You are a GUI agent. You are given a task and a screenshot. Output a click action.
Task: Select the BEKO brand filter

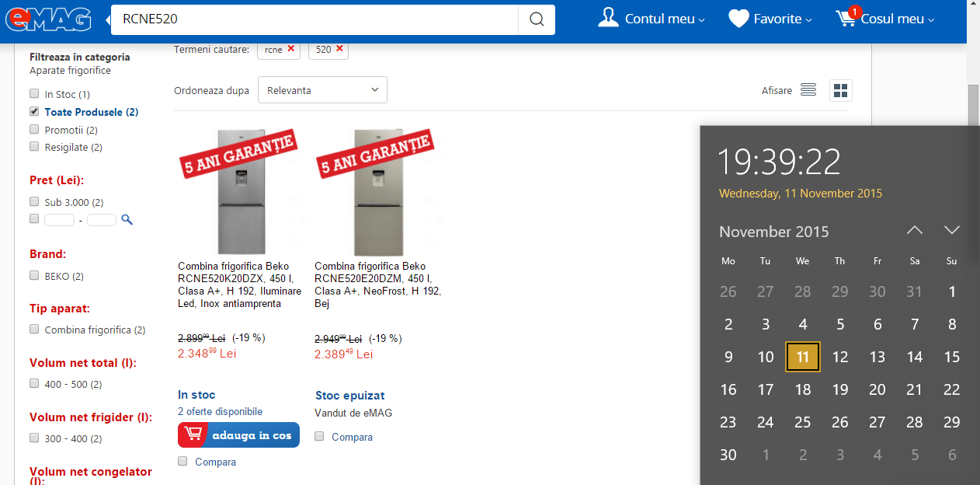click(x=34, y=274)
